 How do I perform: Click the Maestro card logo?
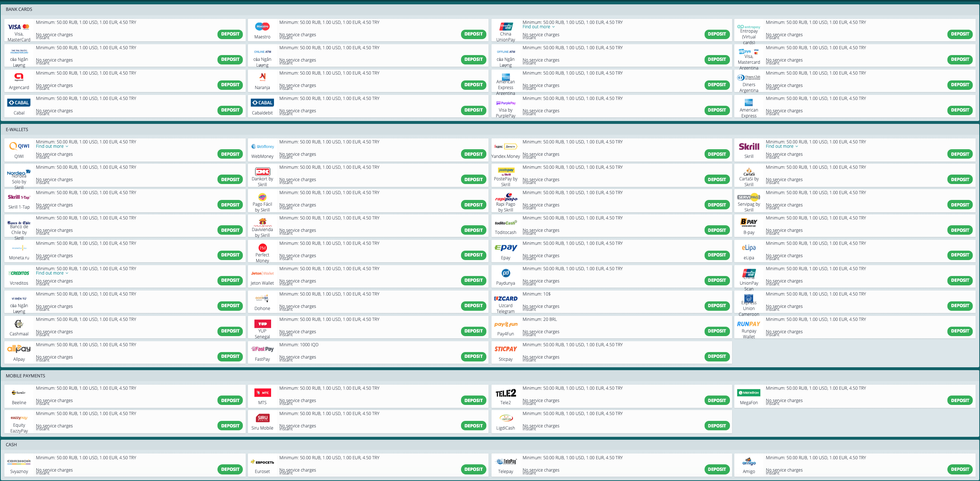tap(262, 26)
